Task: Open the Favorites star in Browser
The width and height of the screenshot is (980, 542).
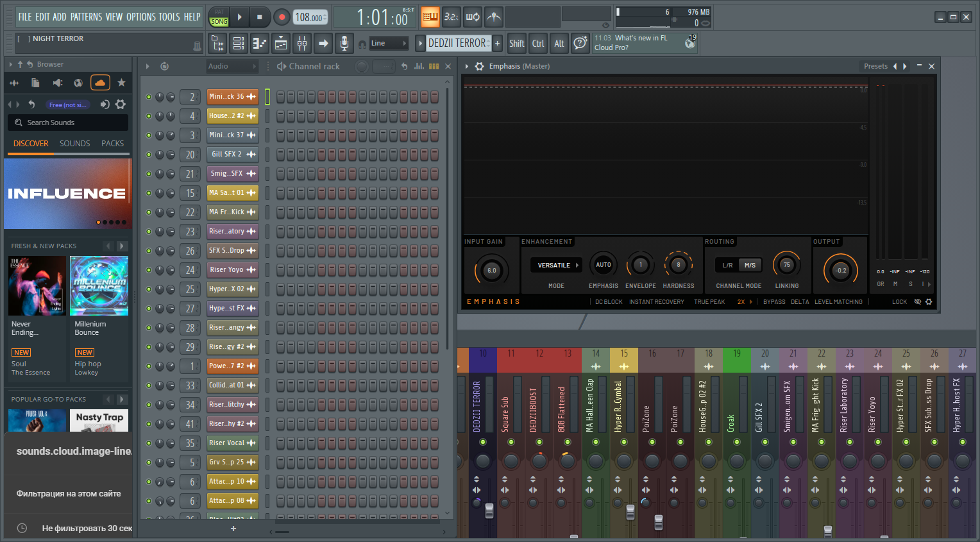Action: [121, 83]
